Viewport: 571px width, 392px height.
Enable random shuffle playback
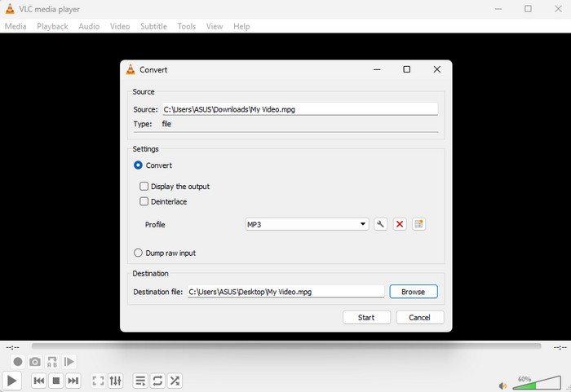[175, 381]
